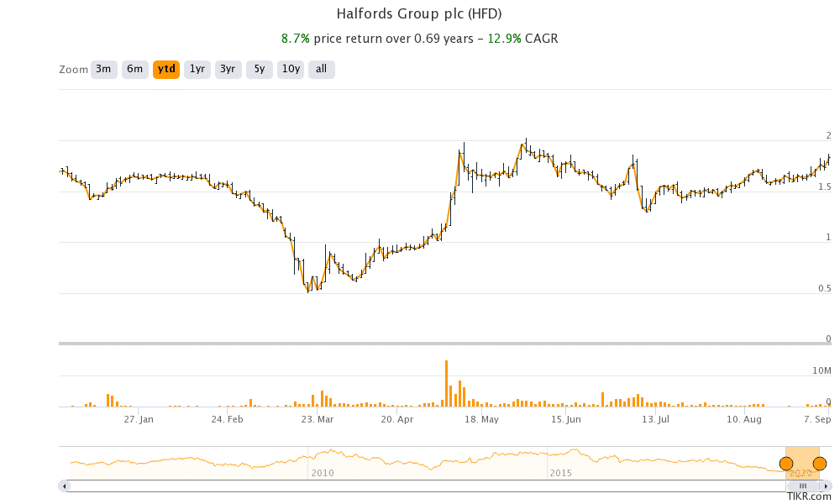Screen dimensions: 840x504
Task: Click the TIKR.com credit link
Action: [809, 496]
